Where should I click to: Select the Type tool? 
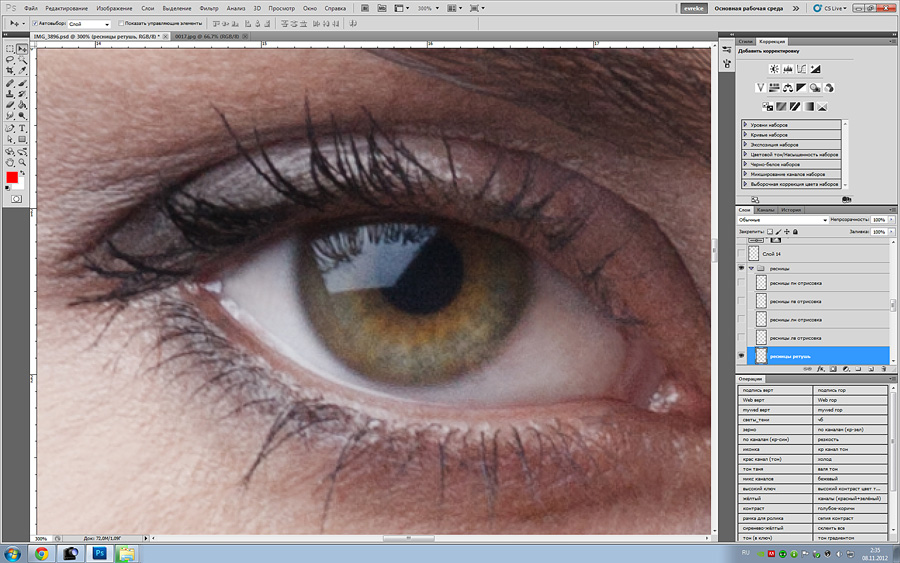click(22, 129)
